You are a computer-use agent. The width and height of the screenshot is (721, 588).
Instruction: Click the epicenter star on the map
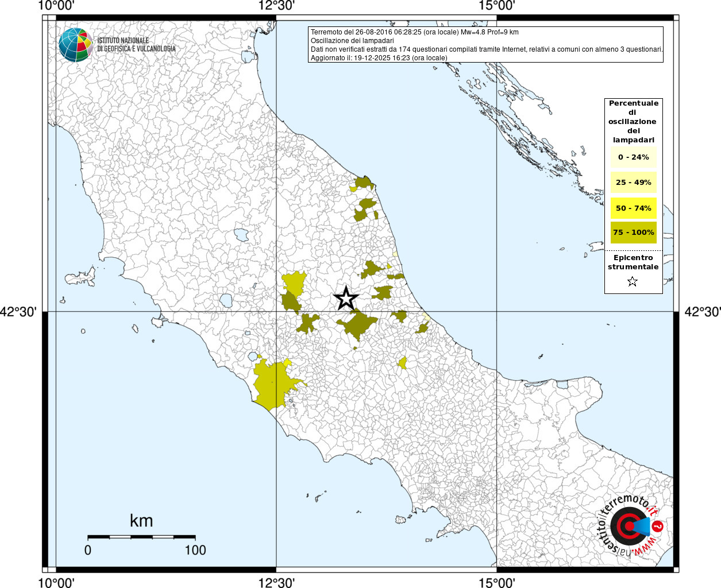point(346,298)
